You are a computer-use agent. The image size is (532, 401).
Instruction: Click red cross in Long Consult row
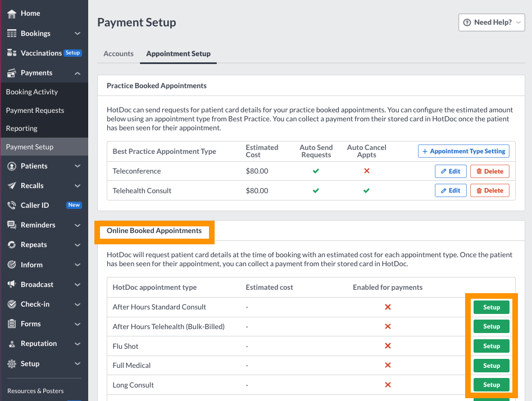388,385
